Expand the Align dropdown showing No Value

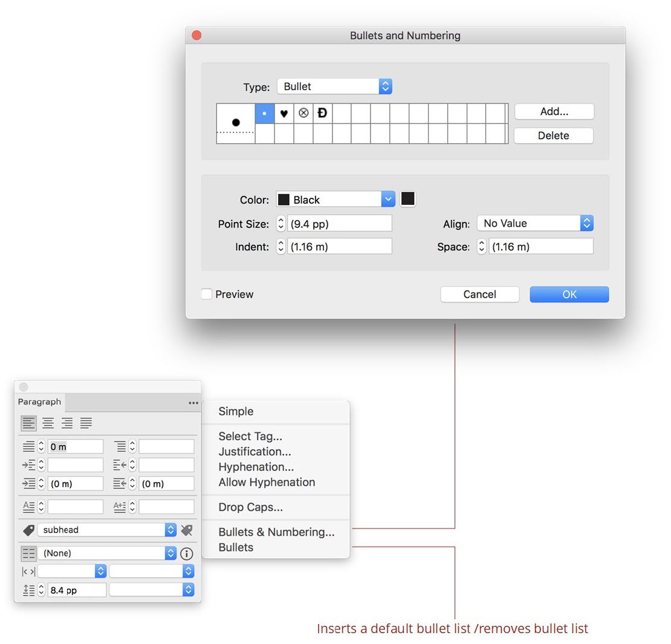(534, 223)
